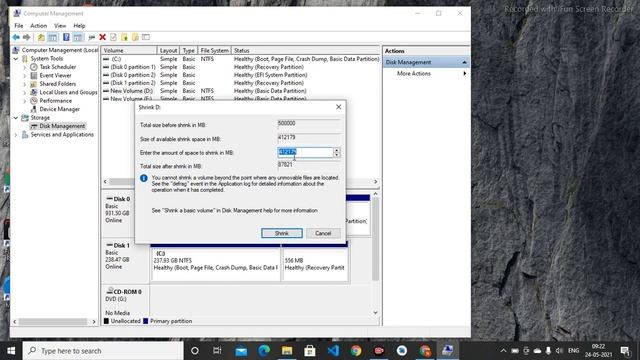Viewport: 640px width, 360px height.
Task: Open the File menu
Action: pyautogui.click(x=19, y=26)
